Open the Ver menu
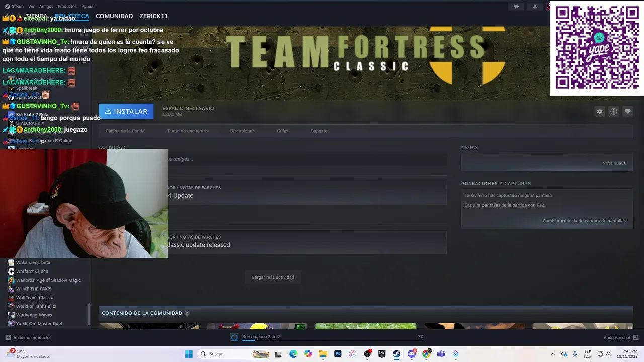 coord(31,6)
